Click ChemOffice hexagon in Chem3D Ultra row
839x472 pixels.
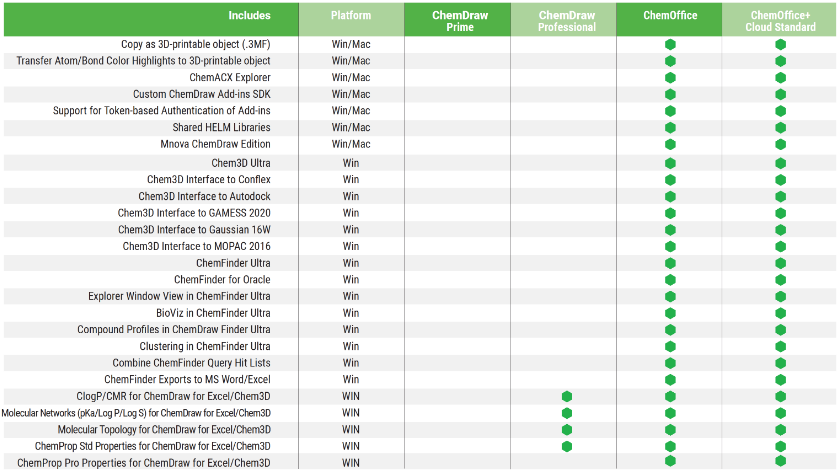(x=670, y=163)
